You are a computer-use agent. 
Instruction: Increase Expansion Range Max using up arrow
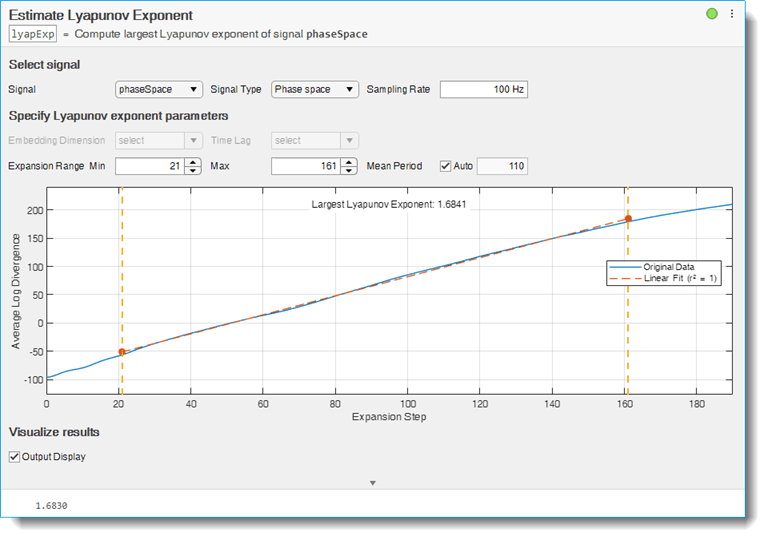[x=349, y=162]
